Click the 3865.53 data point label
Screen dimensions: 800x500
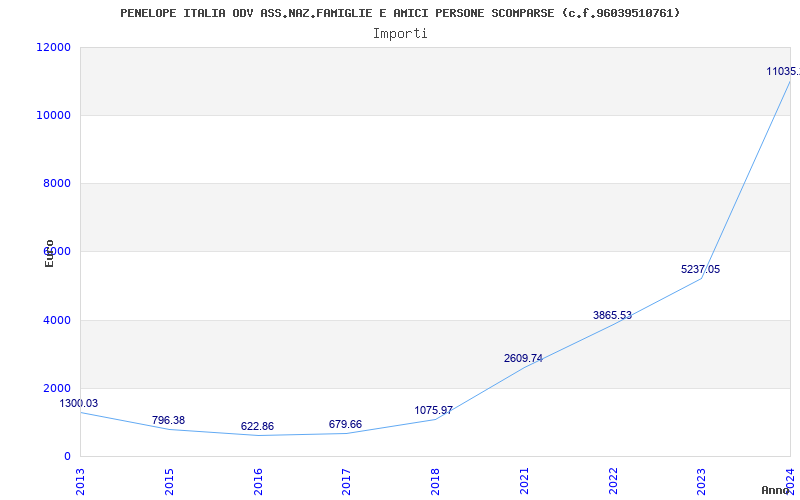coord(612,316)
